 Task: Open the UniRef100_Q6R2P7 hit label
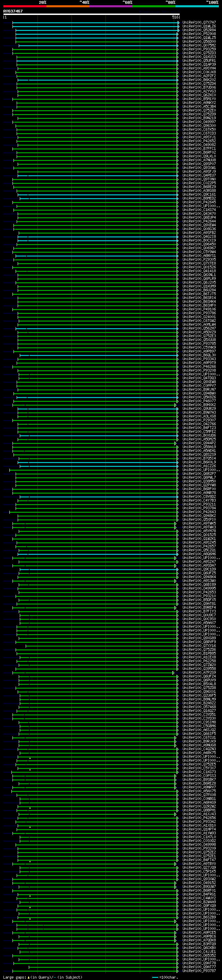pos(199,473)
